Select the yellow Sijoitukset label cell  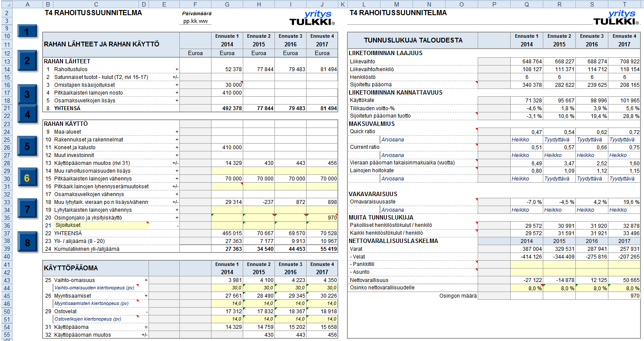click(101, 225)
